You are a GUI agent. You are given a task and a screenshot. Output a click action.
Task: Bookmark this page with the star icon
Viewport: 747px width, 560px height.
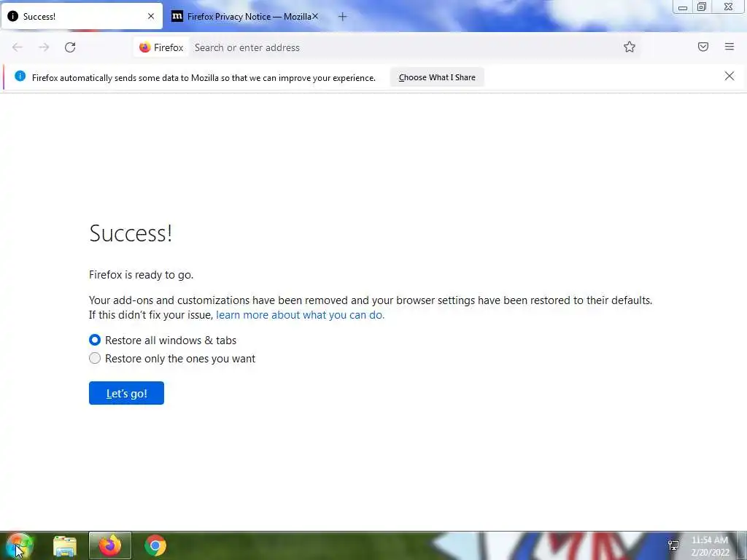click(630, 47)
